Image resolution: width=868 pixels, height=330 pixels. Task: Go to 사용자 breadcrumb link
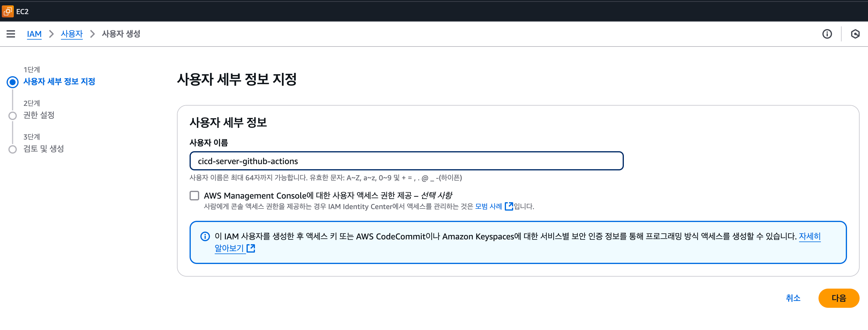point(72,34)
